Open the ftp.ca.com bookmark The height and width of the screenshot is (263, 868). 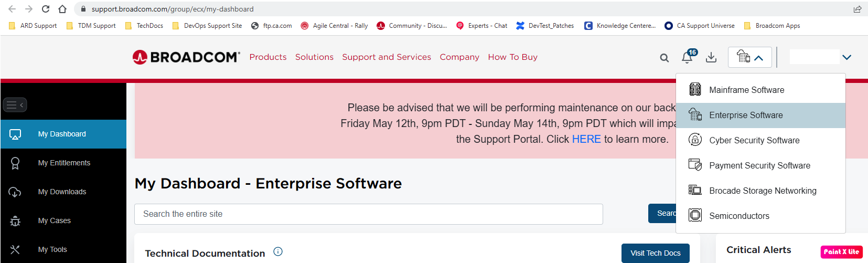(x=272, y=26)
